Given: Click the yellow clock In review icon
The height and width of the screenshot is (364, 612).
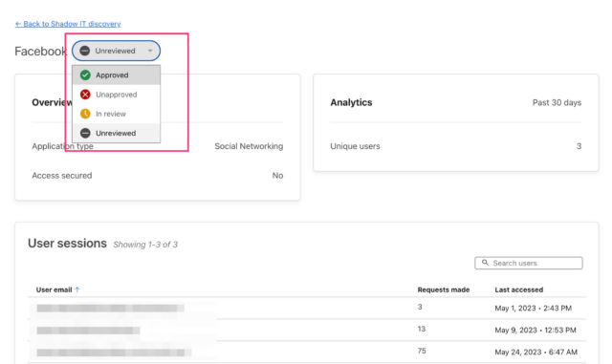Looking at the screenshot, I should (x=85, y=114).
